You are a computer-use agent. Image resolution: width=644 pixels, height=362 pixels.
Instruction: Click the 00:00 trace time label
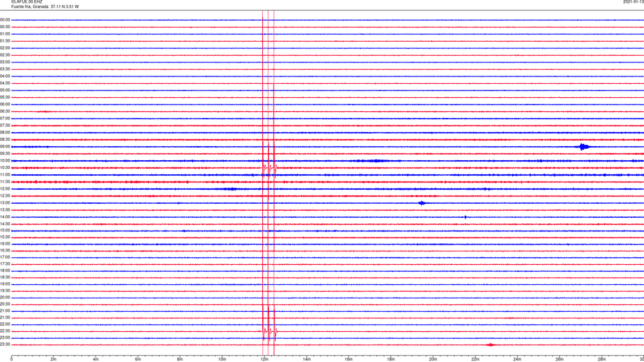coord(5,19)
